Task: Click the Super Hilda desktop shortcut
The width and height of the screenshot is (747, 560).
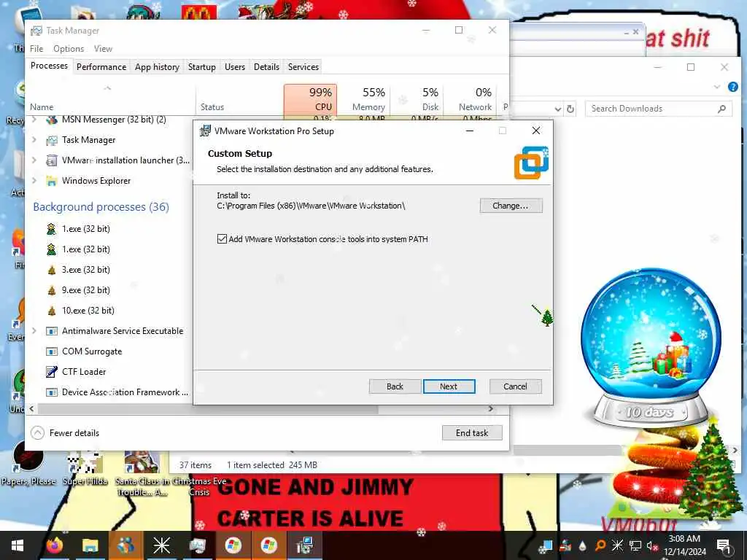Action: (x=85, y=468)
